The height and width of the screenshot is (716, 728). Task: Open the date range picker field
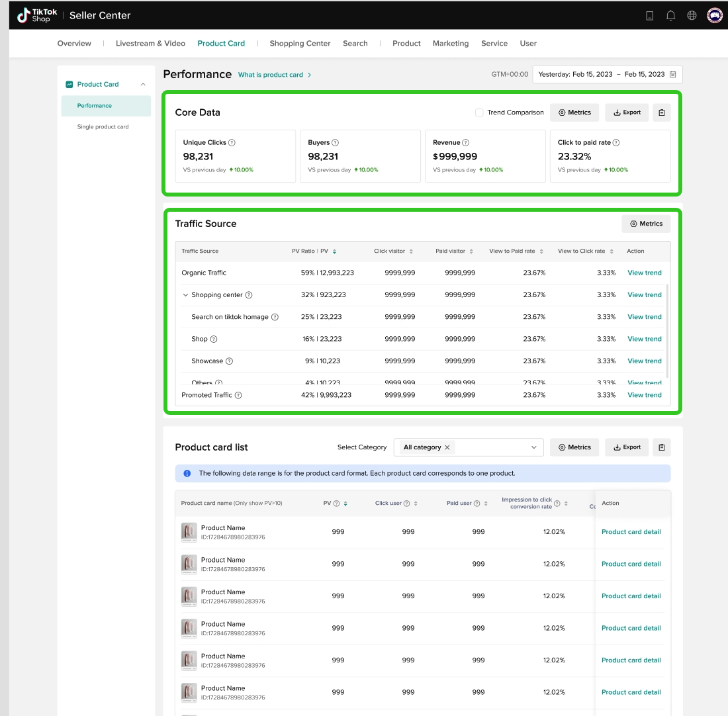coord(607,74)
